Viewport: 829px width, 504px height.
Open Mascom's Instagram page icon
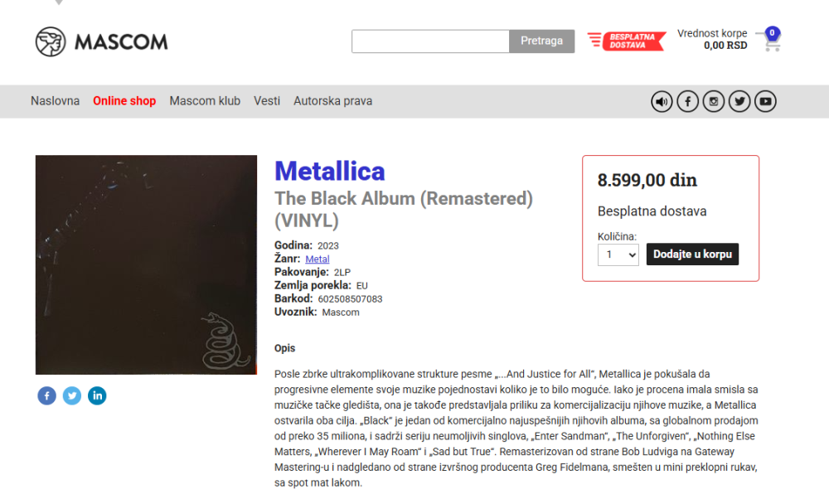713,102
